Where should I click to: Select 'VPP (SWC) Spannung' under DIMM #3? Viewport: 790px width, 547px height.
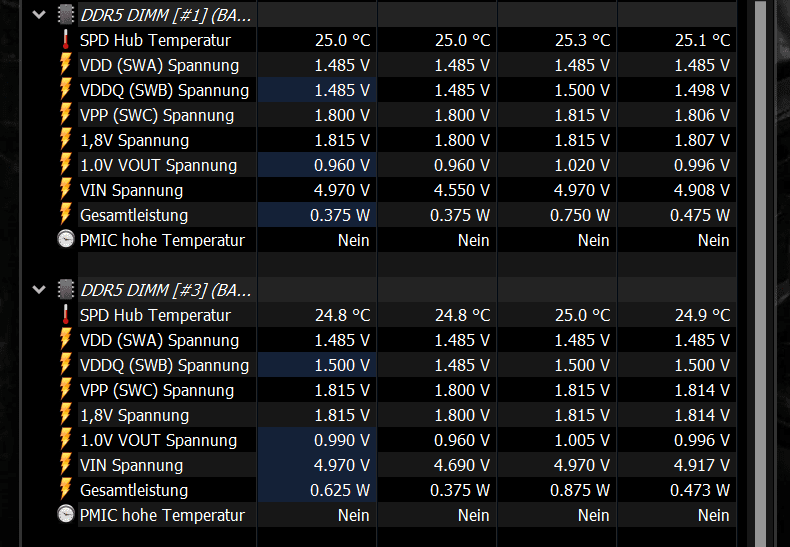(x=157, y=390)
